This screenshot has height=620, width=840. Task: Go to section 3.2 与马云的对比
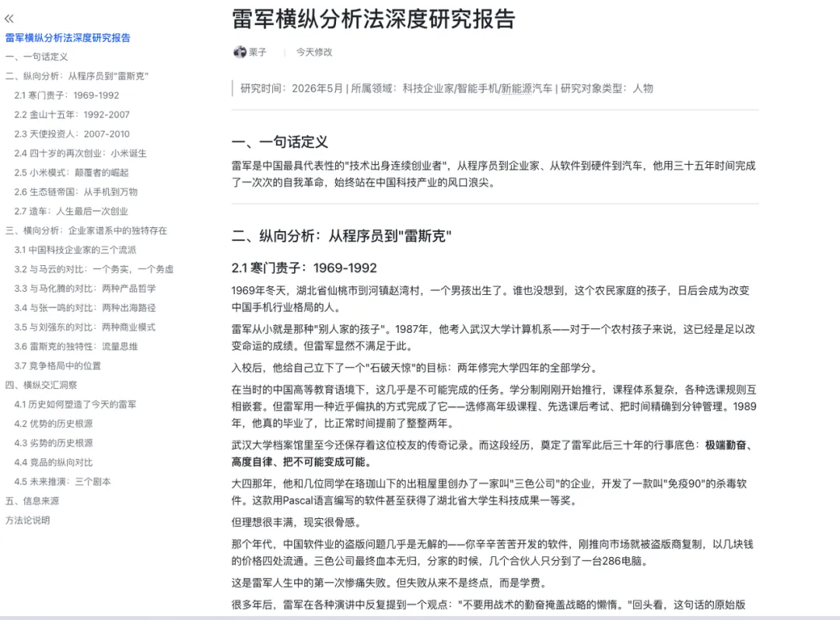point(94,269)
